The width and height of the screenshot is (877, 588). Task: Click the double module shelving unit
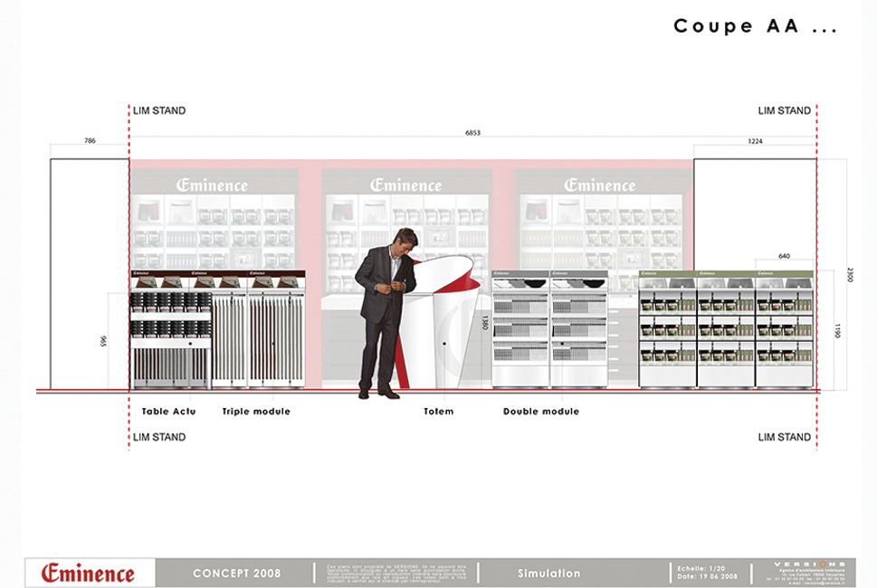pos(549,329)
